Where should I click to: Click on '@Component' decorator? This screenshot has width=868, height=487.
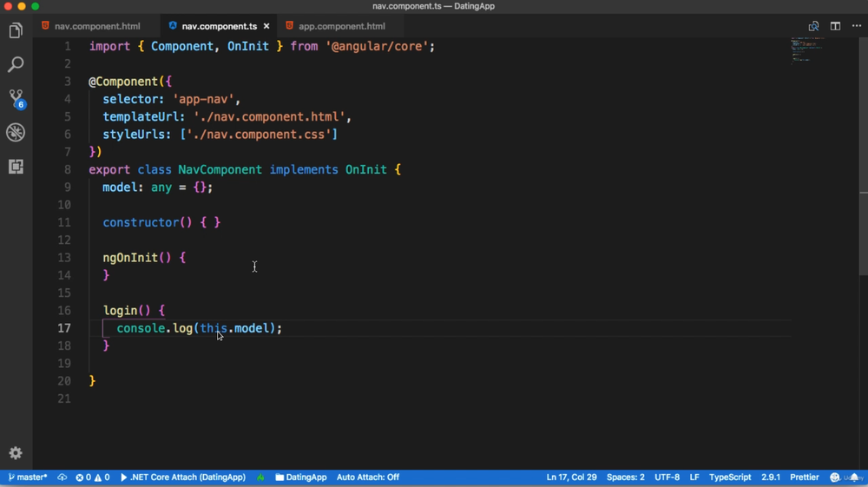pos(123,82)
